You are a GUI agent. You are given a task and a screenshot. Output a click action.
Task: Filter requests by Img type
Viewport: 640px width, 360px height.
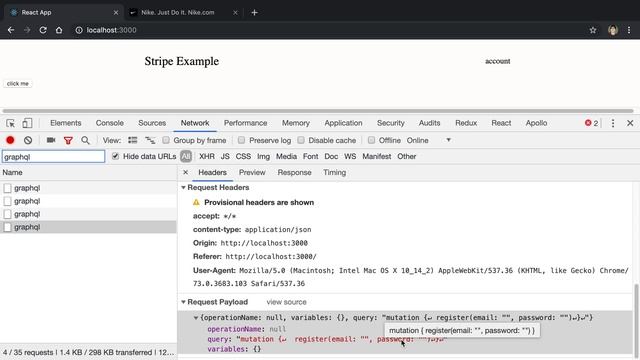[263, 156]
